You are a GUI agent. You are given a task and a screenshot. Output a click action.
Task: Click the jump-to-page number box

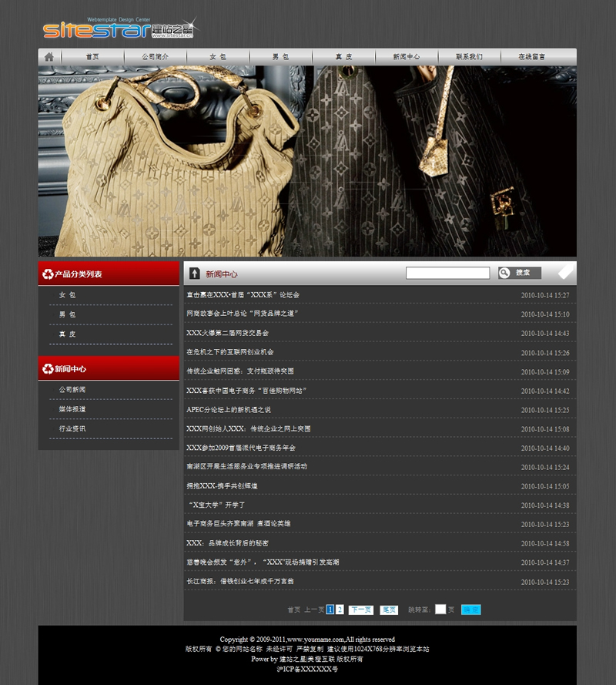tap(440, 609)
